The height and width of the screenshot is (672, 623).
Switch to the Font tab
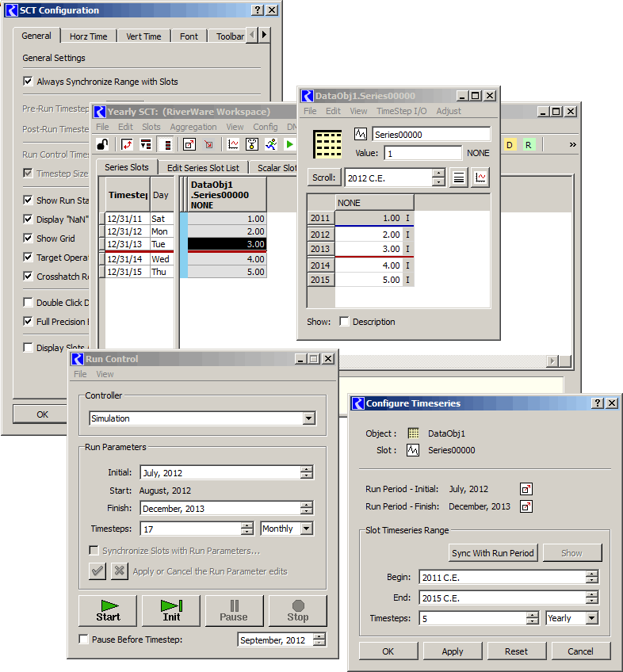pyautogui.click(x=189, y=36)
